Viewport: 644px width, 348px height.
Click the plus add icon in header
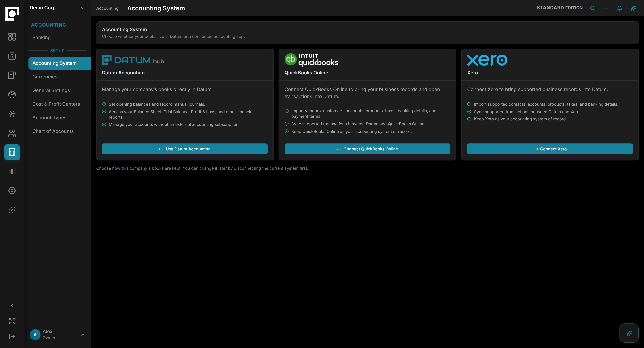tap(606, 8)
